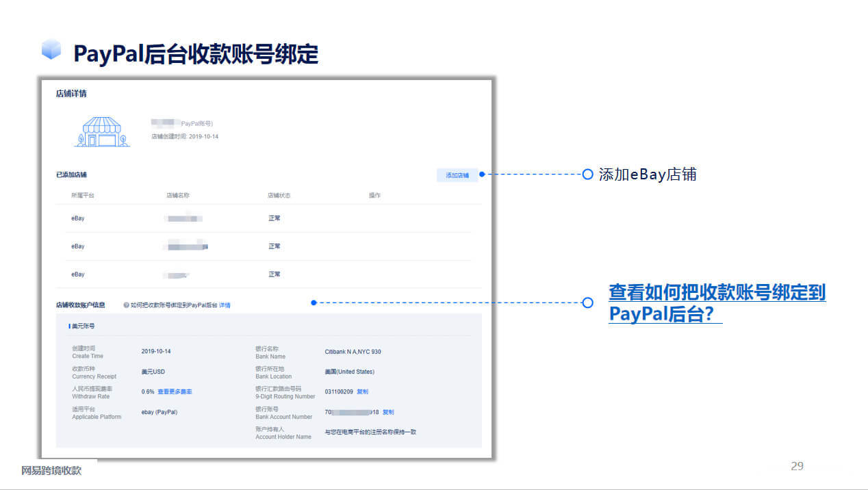Copy the bank account number via 复制
Viewport: 868px width, 490px height.
point(388,412)
